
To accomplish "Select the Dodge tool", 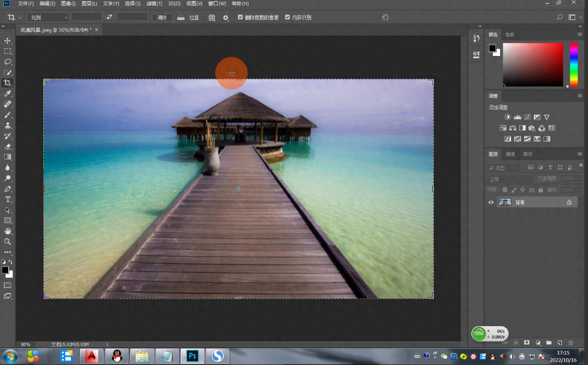I will click(x=8, y=178).
